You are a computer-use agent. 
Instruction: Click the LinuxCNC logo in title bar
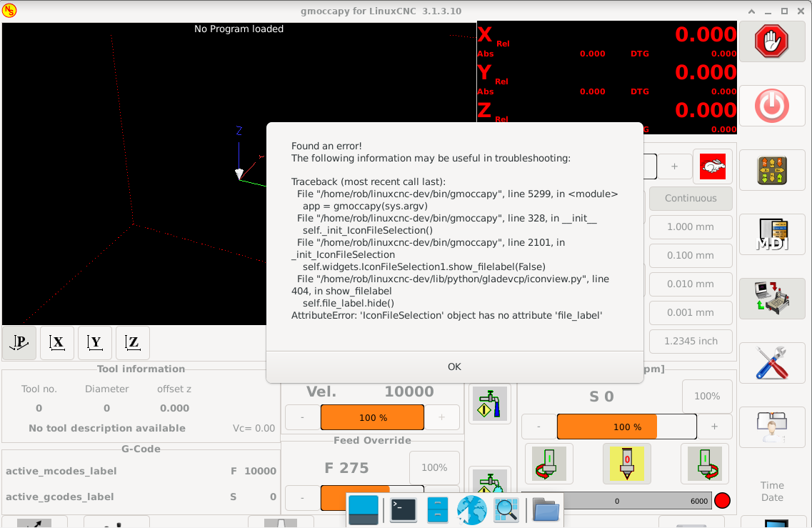(x=9, y=11)
